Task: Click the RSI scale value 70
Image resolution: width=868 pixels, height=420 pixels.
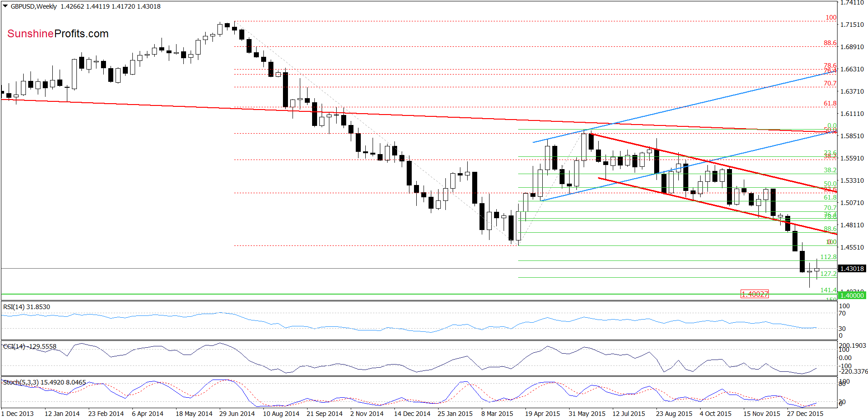Action: tap(843, 313)
